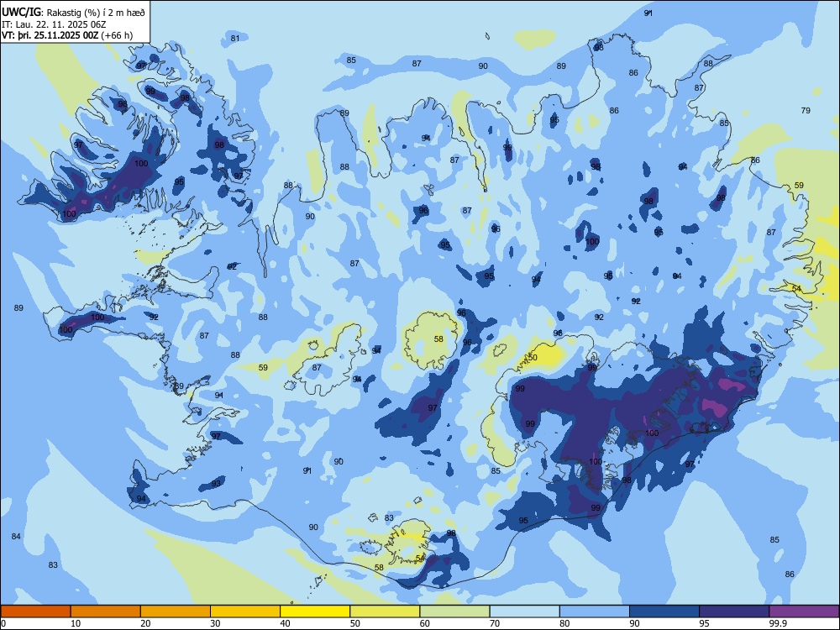The width and height of the screenshot is (840, 630).
Task: Click the '84' humidity value on the map
Action: [x=16, y=536]
